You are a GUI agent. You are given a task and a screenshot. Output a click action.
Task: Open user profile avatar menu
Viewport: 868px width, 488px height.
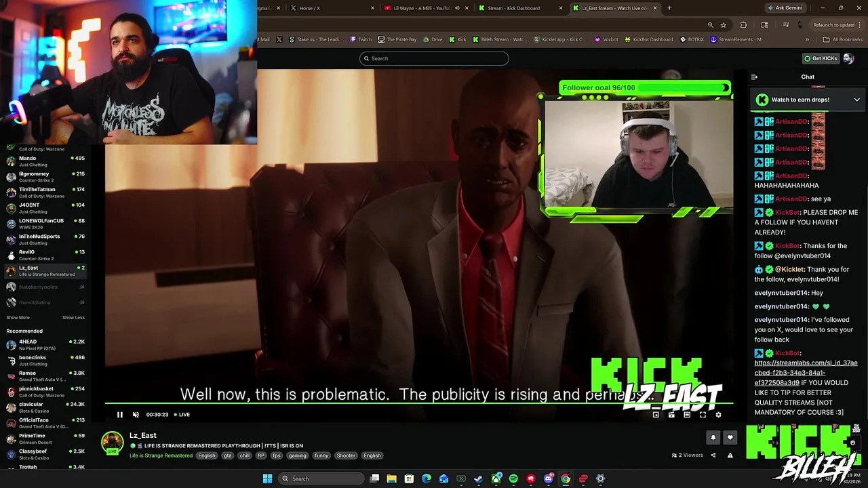point(849,58)
